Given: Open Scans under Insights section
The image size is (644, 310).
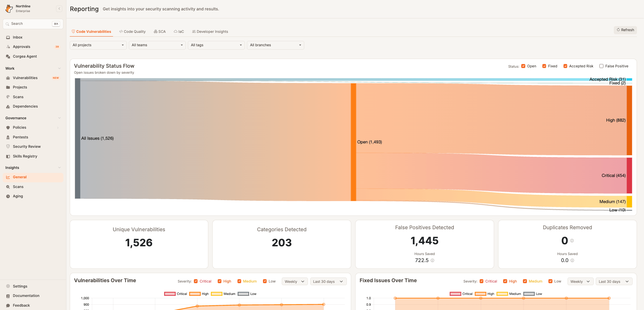Looking at the screenshot, I should [33, 187].
